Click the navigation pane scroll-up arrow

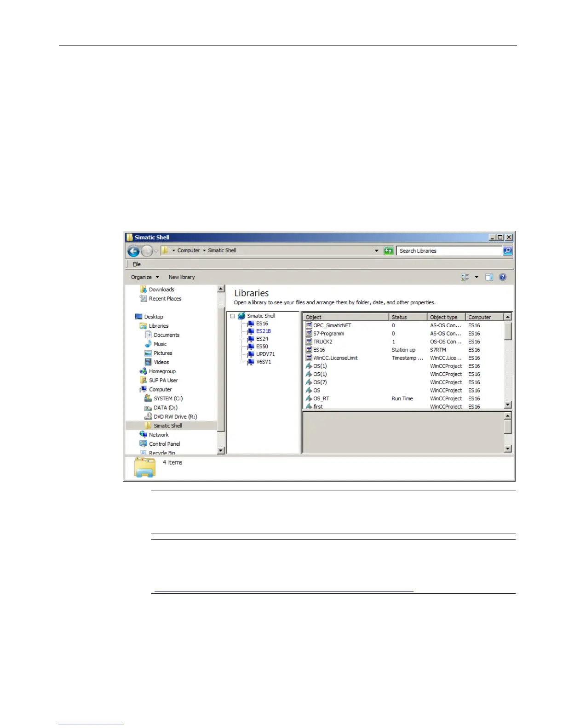(x=221, y=289)
